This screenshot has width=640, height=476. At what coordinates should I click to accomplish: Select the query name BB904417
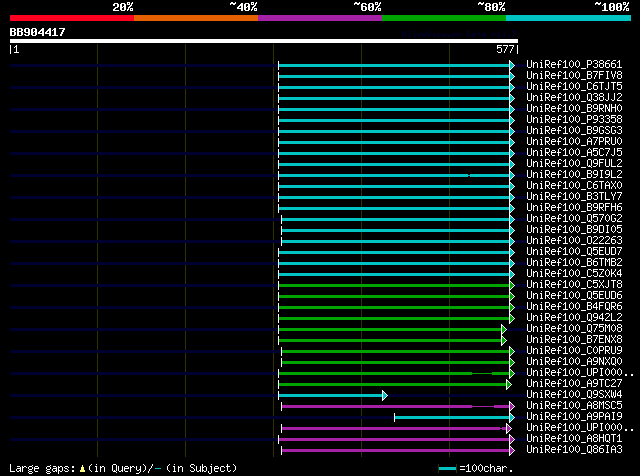click(38, 32)
